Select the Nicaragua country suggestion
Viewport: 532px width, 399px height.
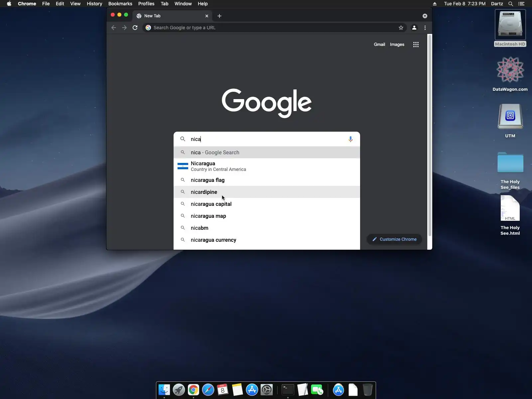[267, 166]
